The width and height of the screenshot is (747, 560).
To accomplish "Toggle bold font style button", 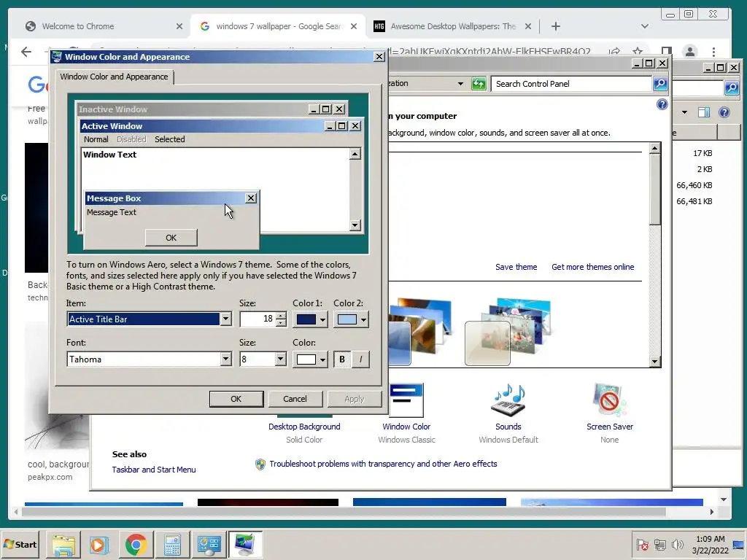I will click(x=342, y=359).
